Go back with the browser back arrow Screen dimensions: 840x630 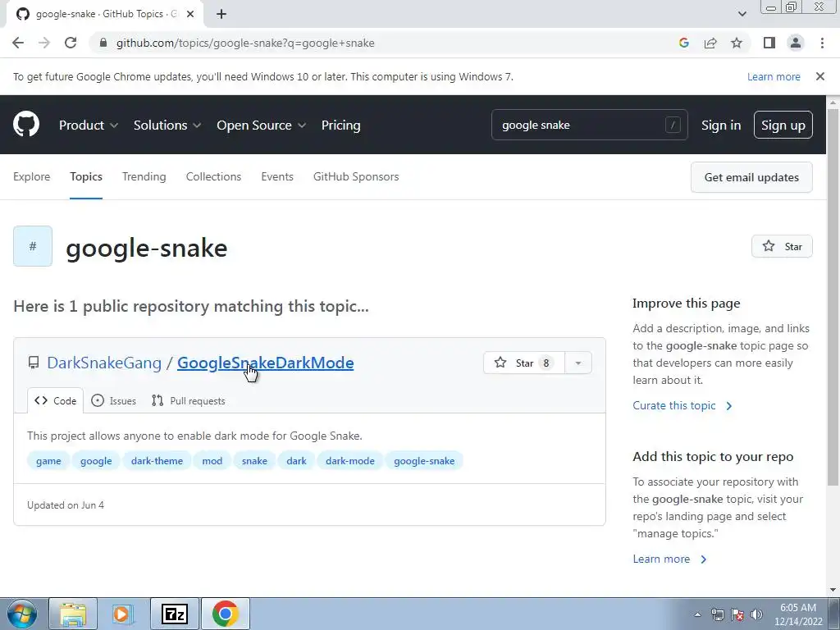(x=18, y=43)
